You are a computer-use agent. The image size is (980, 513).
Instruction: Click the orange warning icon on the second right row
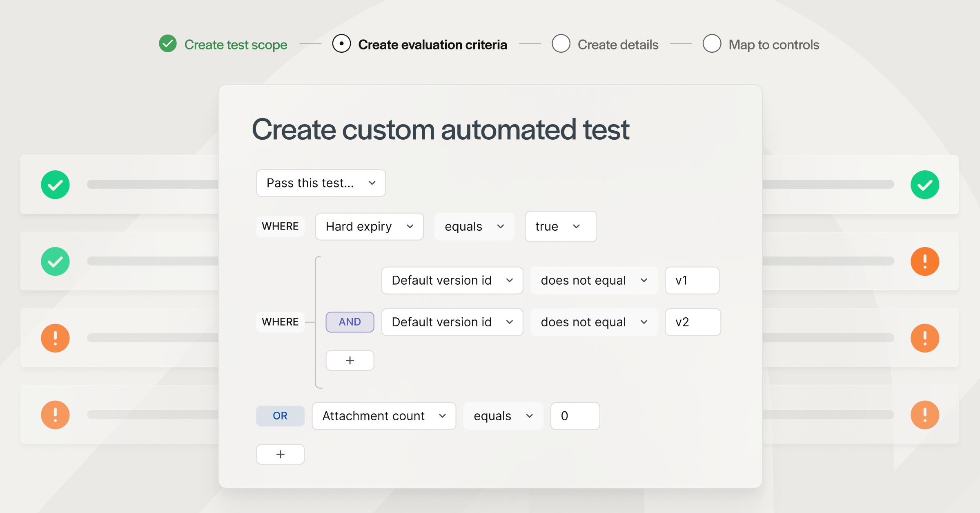click(x=925, y=261)
